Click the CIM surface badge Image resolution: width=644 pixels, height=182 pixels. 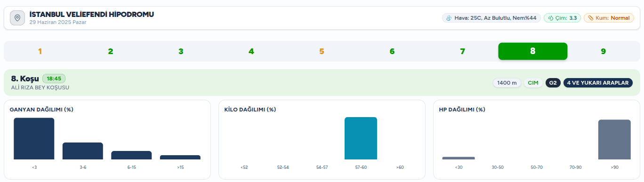click(x=533, y=83)
